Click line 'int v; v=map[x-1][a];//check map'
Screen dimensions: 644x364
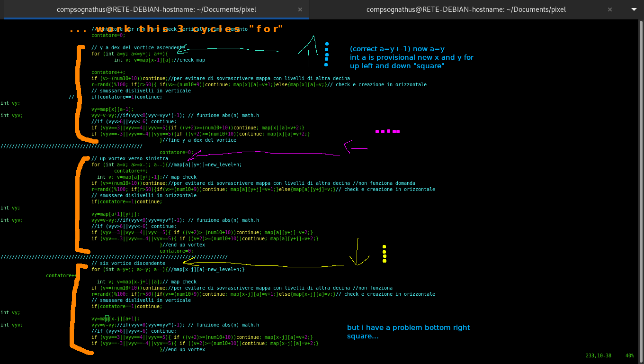click(160, 60)
